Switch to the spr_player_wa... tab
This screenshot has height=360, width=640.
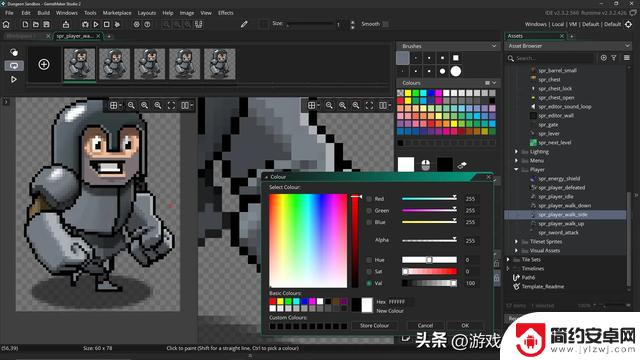(x=78, y=36)
